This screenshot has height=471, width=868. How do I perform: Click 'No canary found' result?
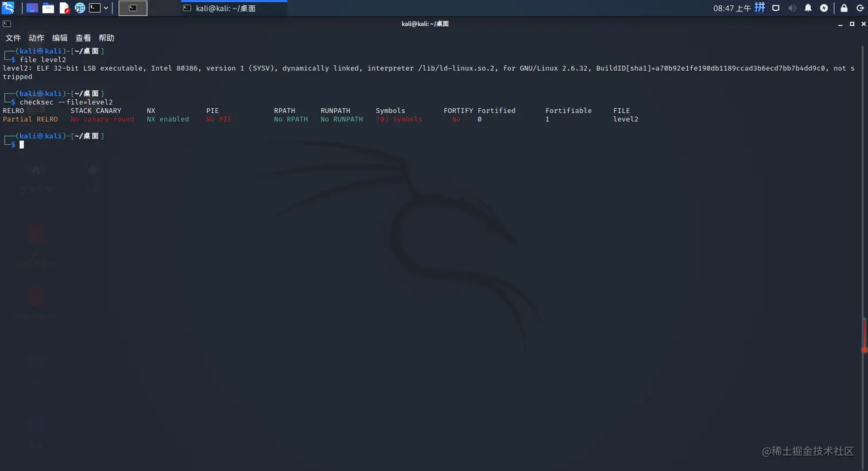102,119
